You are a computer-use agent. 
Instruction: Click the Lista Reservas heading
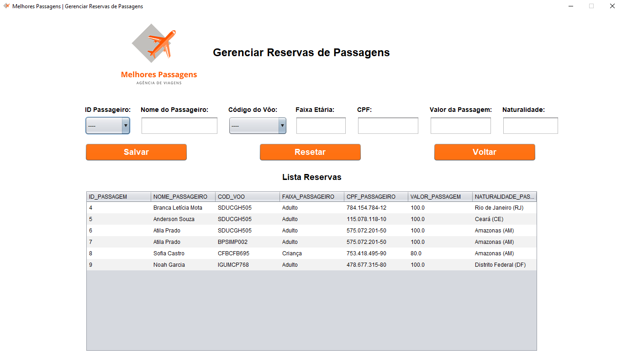pyautogui.click(x=312, y=177)
